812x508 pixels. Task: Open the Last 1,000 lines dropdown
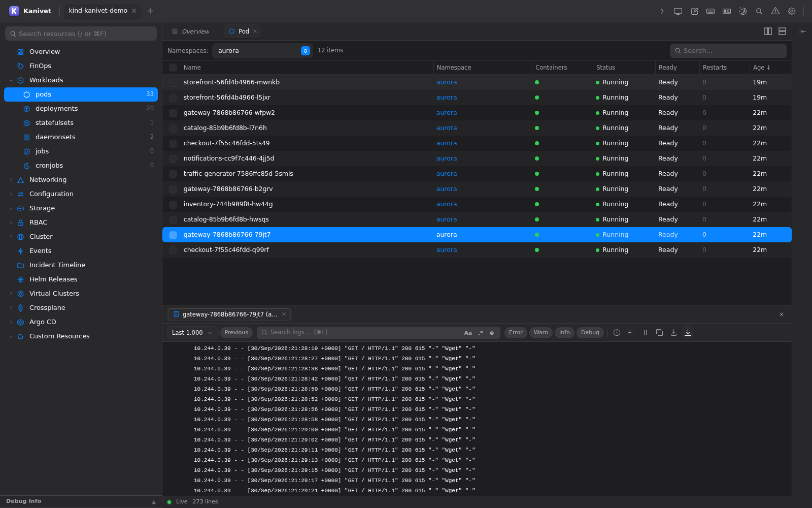[x=192, y=333]
